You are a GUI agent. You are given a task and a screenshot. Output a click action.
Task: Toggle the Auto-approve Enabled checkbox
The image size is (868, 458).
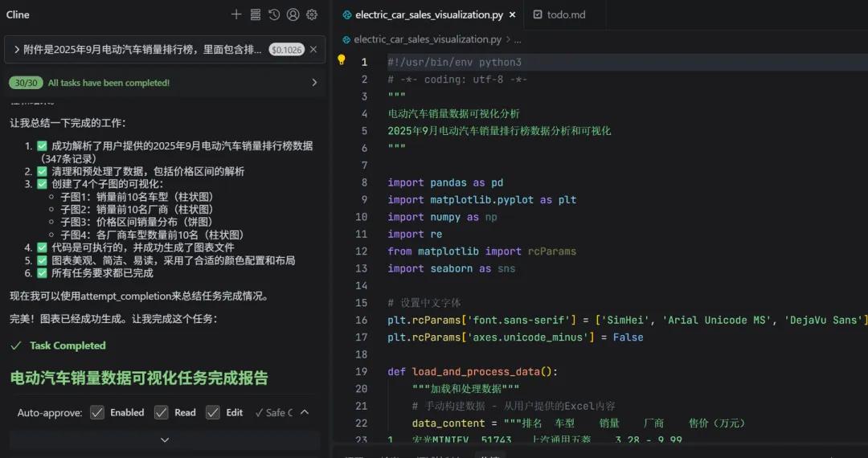[x=97, y=413]
